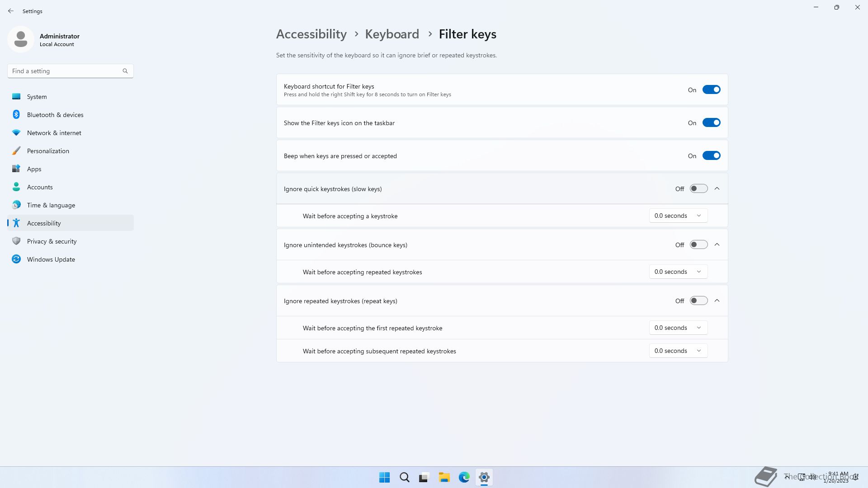Viewport: 868px width, 488px height.
Task: Click the Find a setting search field
Action: click(x=66, y=71)
